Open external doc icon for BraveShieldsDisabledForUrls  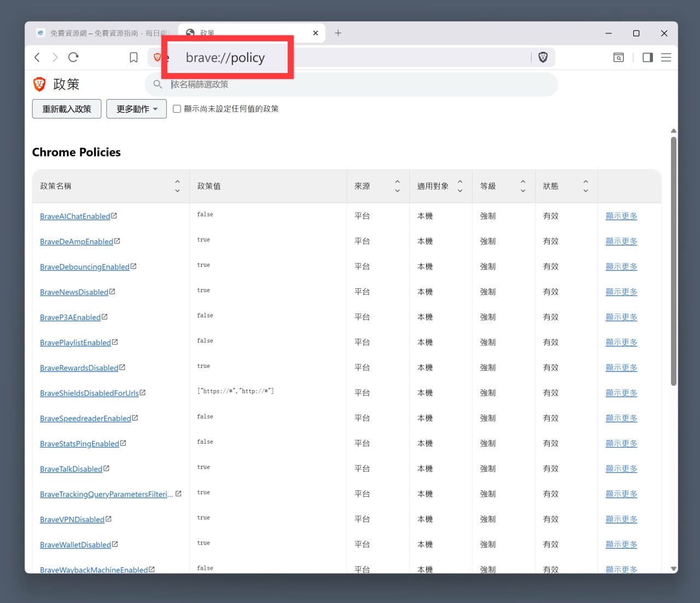[x=143, y=393]
